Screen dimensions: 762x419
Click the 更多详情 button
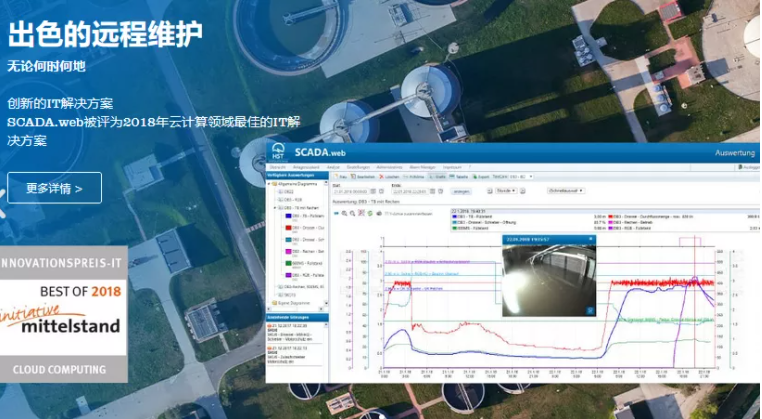[x=54, y=188]
